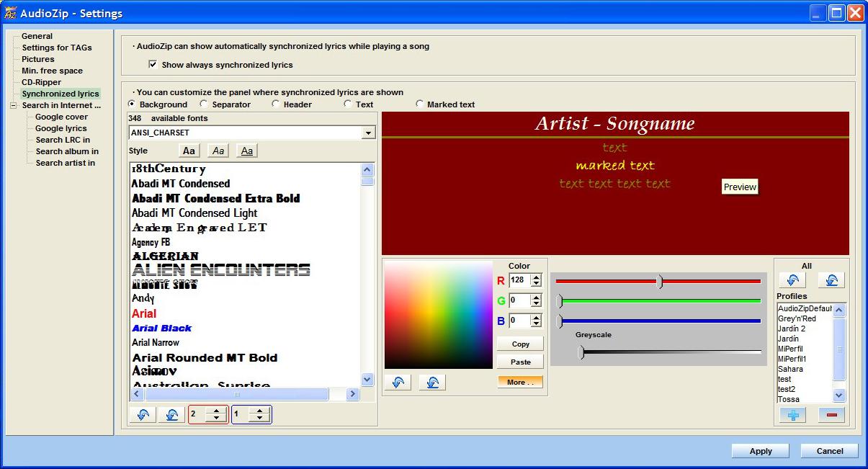Click the plain undo arrow under the color picker
This screenshot has width=868, height=469.
pyautogui.click(x=398, y=383)
